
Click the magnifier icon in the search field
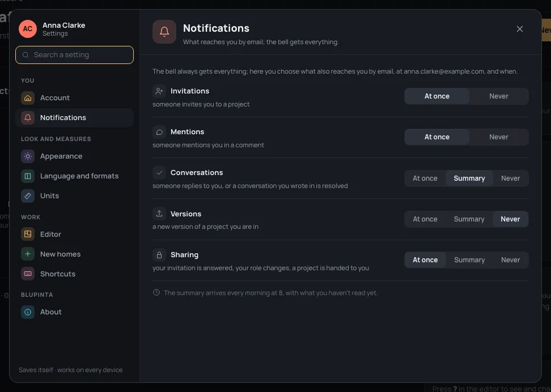coord(26,55)
